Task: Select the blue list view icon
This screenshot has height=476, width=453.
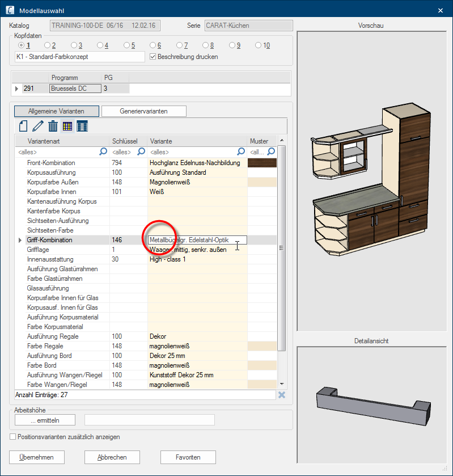Action: 82,126
